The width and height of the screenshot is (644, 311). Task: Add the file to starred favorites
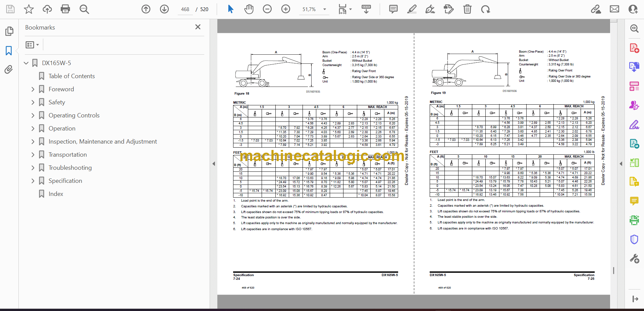pos(29,9)
